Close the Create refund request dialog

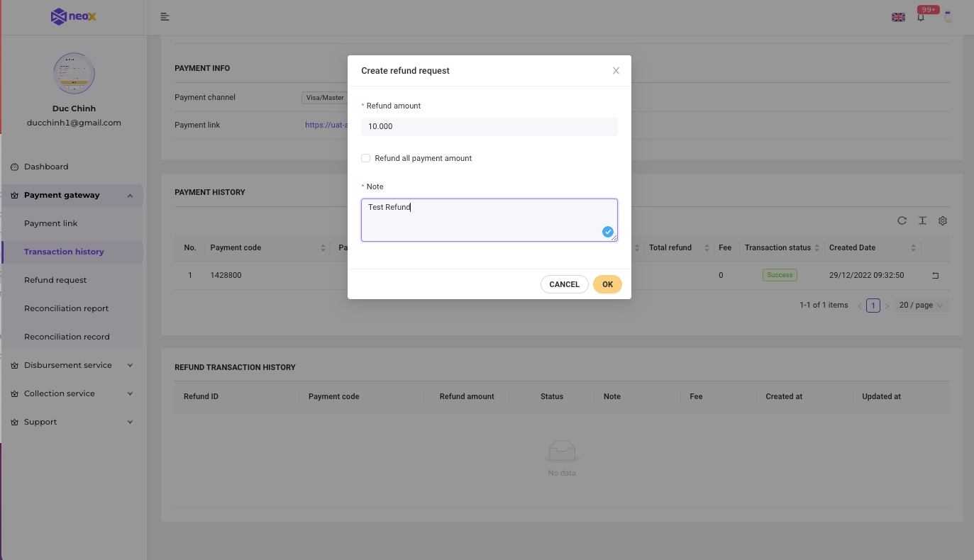click(x=616, y=71)
